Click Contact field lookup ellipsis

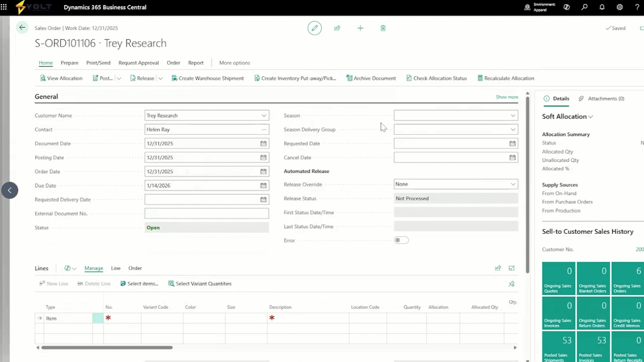(x=264, y=130)
